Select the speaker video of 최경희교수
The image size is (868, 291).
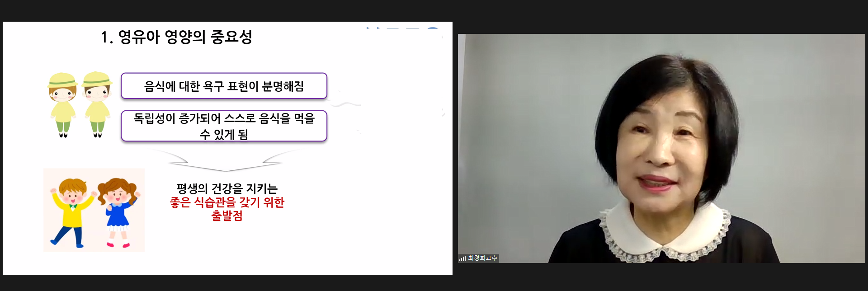click(661, 148)
